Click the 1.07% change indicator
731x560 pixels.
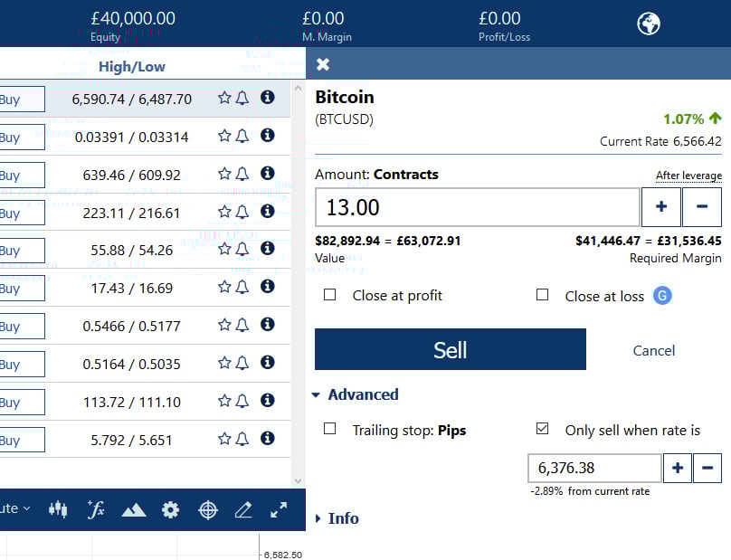point(692,119)
